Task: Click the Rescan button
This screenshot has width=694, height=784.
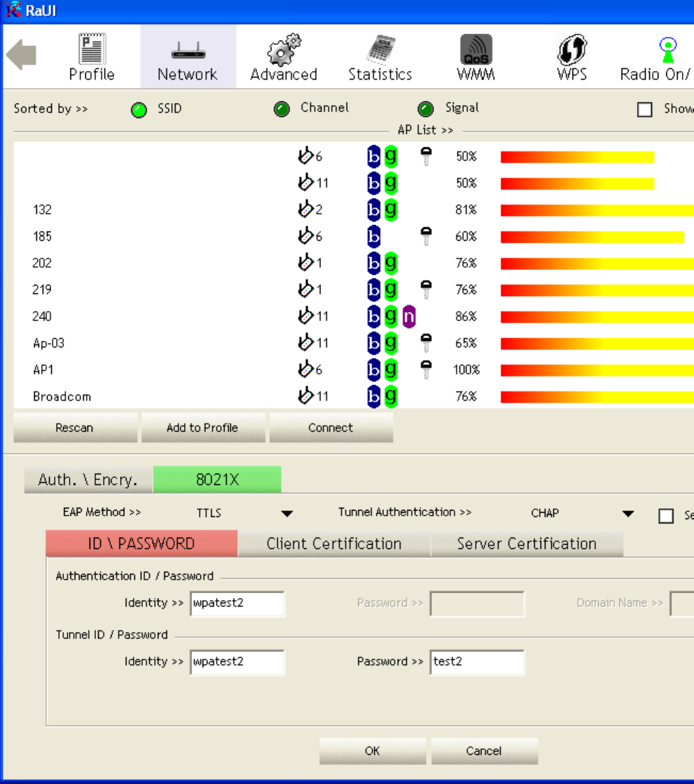Action: [75, 428]
